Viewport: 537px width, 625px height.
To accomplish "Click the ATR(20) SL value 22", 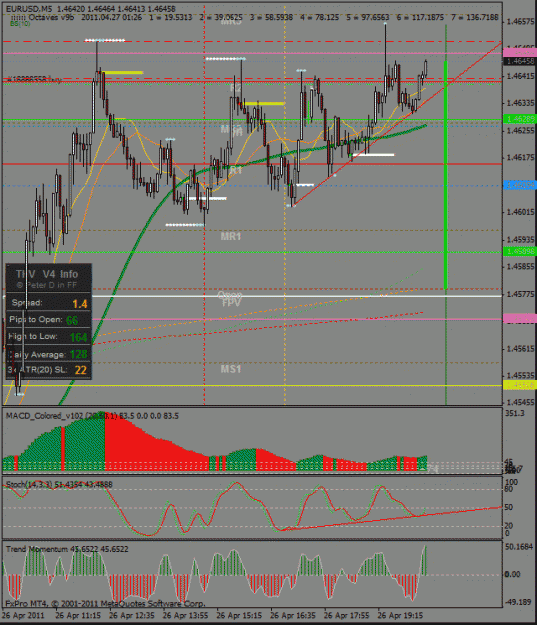I will 81,370.
